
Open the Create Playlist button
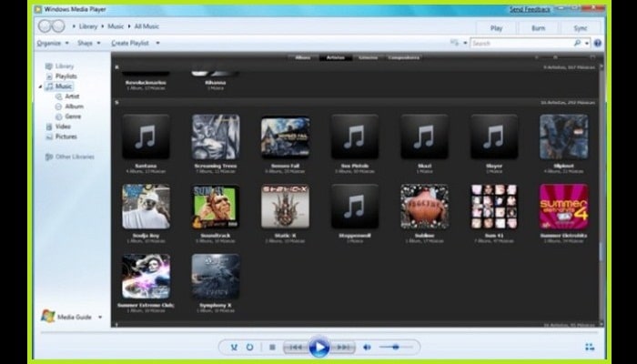130,43
